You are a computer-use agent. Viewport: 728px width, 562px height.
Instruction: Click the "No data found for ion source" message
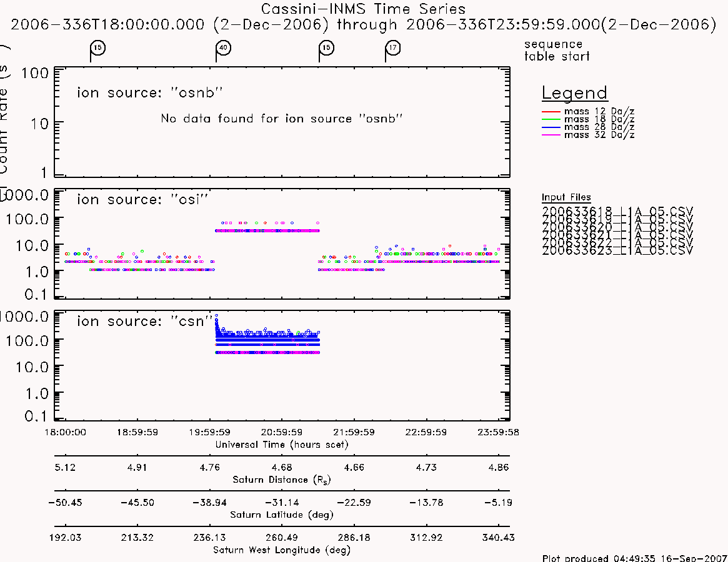[281, 119]
